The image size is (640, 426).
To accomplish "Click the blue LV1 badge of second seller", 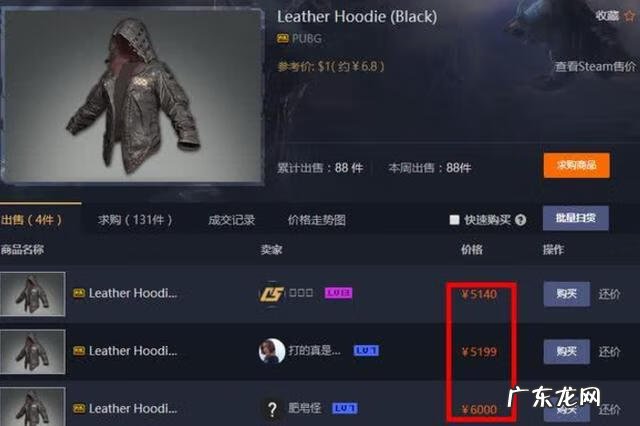I will coord(366,351).
